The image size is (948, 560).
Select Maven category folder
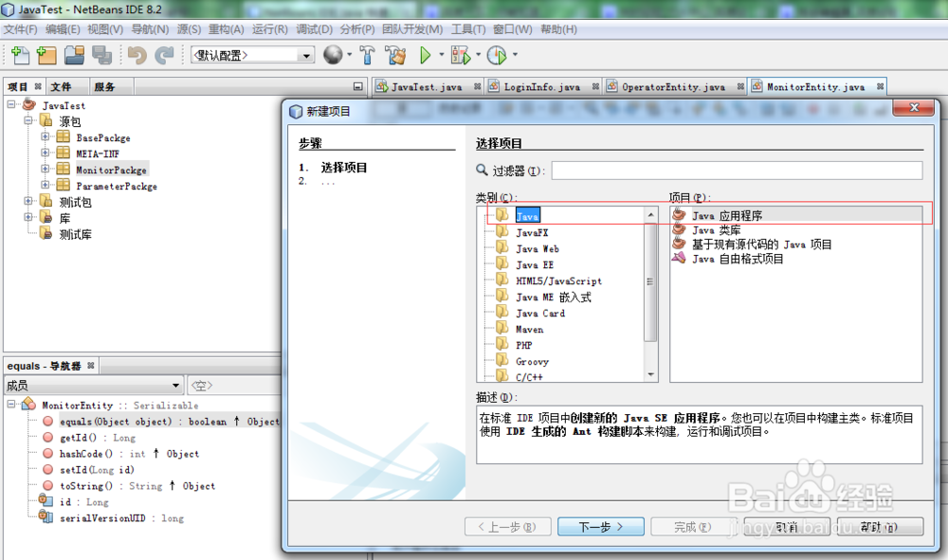coord(530,329)
